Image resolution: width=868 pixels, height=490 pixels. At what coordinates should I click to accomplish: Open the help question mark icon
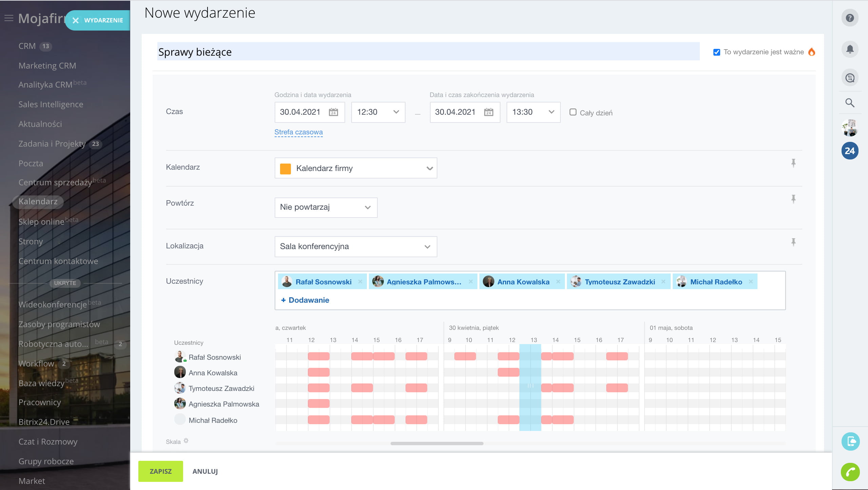850,18
